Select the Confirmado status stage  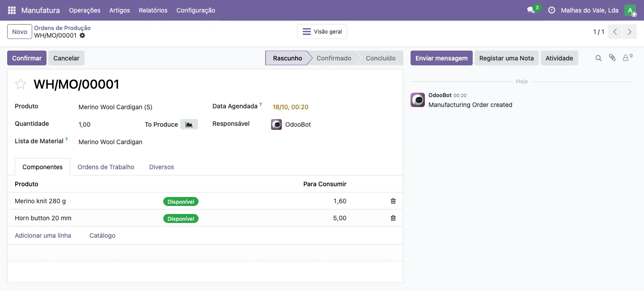[334, 58]
